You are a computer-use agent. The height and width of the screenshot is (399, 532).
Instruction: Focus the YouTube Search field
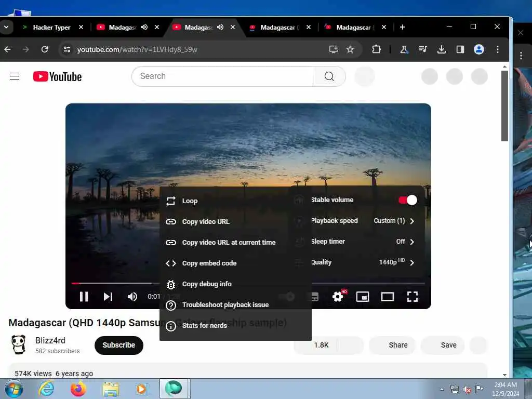[x=222, y=76]
